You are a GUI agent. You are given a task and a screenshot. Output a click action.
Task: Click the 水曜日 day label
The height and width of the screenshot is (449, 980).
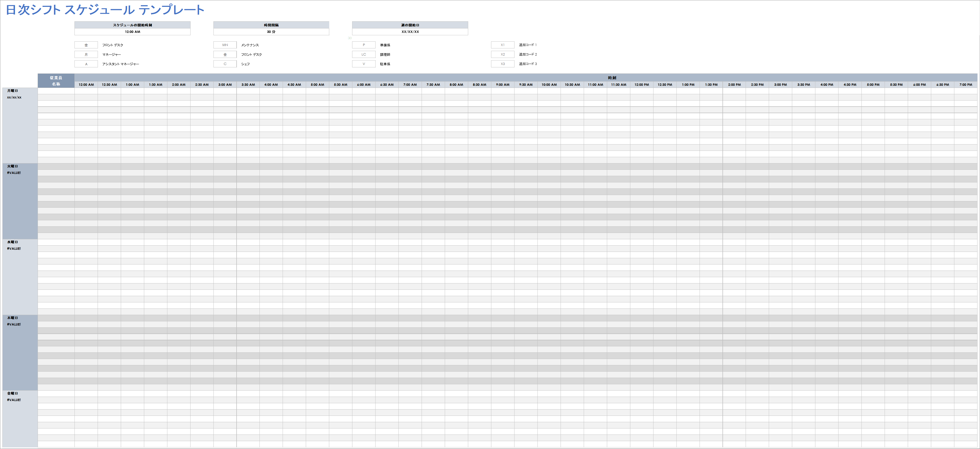[13, 242]
